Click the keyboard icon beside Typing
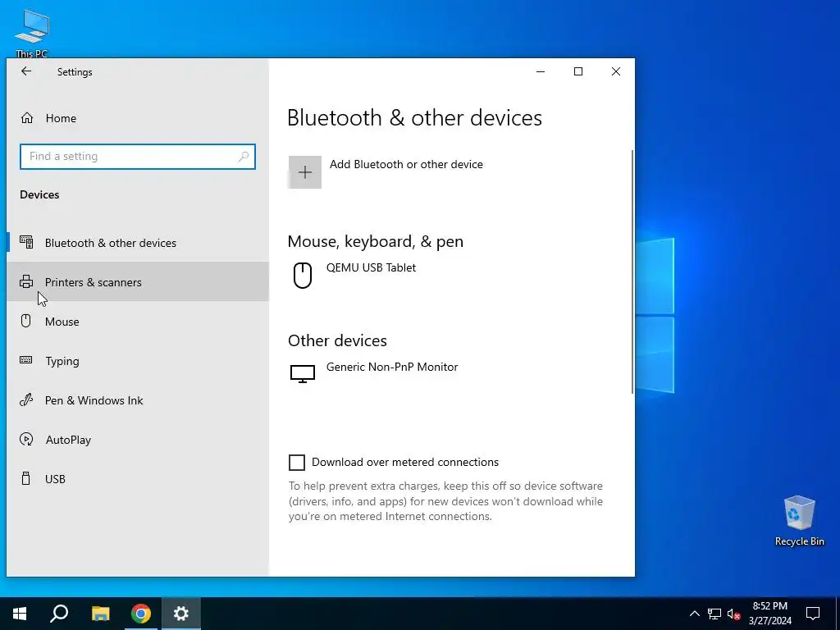Screen dimensions: 840x630 [25, 360]
